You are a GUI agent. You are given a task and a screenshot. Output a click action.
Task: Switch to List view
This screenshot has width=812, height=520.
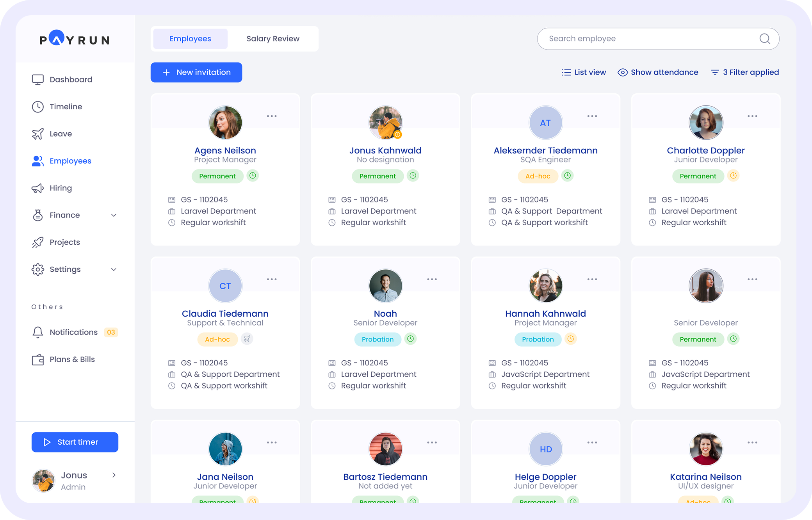(584, 72)
